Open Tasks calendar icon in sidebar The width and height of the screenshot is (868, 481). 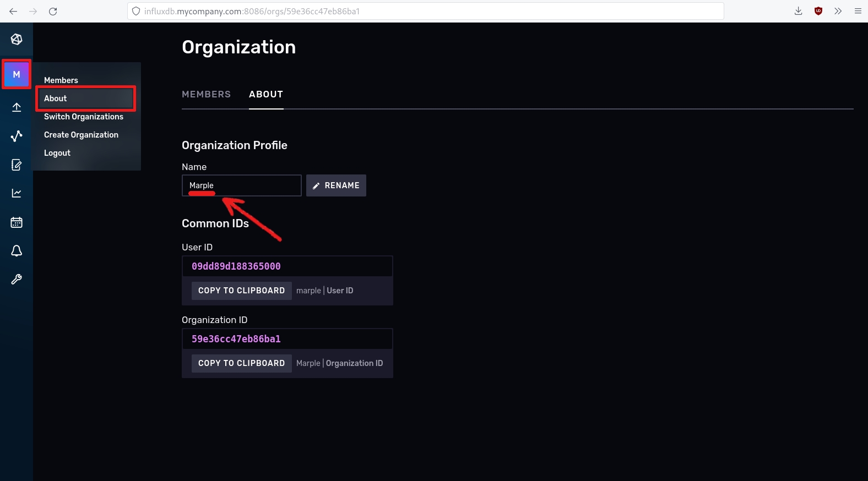click(x=17, y=222)
